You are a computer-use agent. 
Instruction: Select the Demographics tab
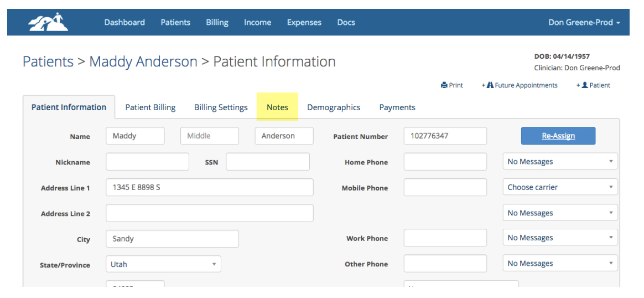point(334,107)
